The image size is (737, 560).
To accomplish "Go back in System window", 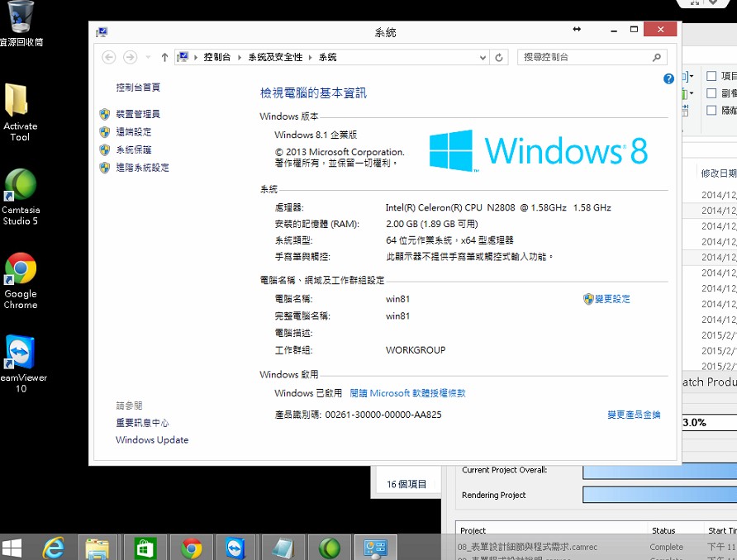I will tap(108, 57).
